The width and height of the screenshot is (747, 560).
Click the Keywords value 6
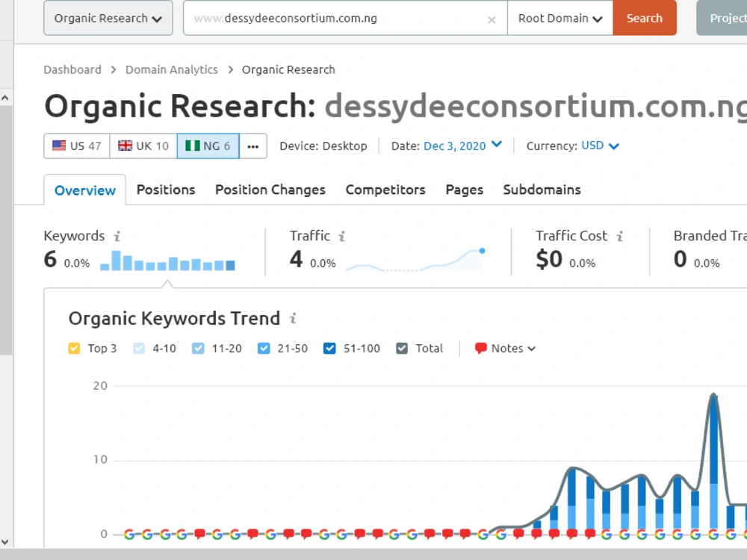(50, 260)
